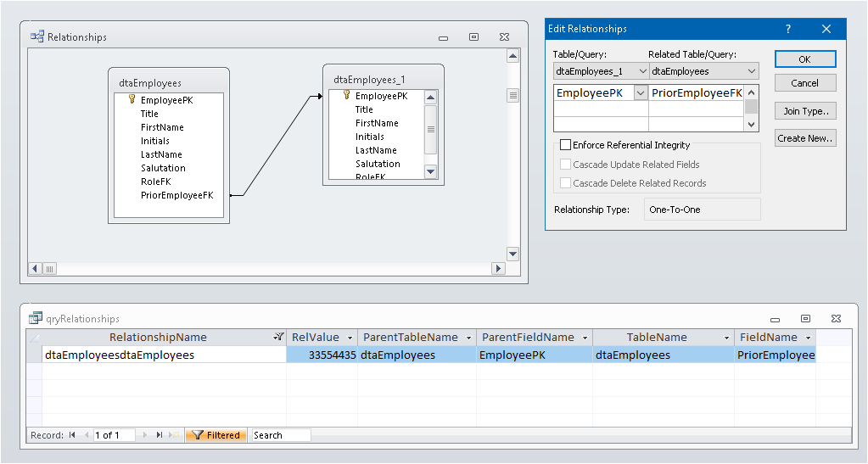The width and height of the screenshot is (868, 464).
Task: Select PriorEmployeeFK field in dtaEmployees table
Action: click(177, 195)
